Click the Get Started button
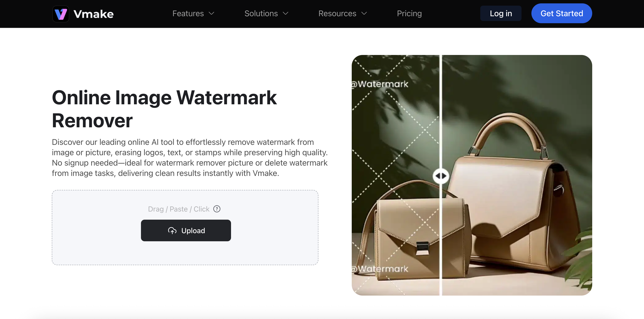Viewport: 644px width, 319px height. pos(562,14)
